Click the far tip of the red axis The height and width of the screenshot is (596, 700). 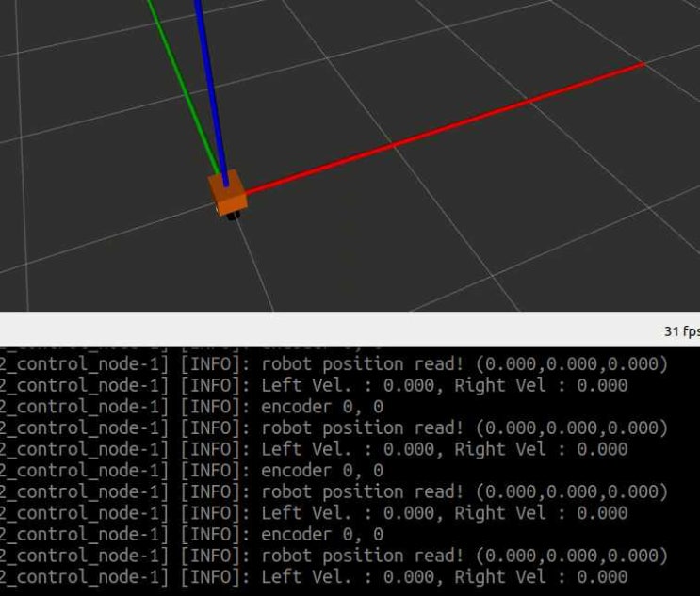coord(642,65)
